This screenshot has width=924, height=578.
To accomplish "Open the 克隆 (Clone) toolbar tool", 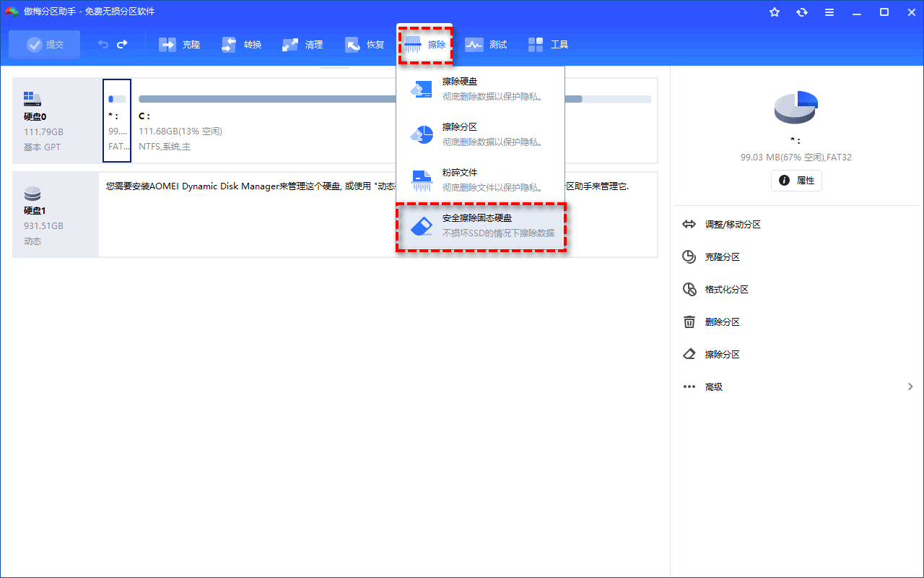I will 180,45.
